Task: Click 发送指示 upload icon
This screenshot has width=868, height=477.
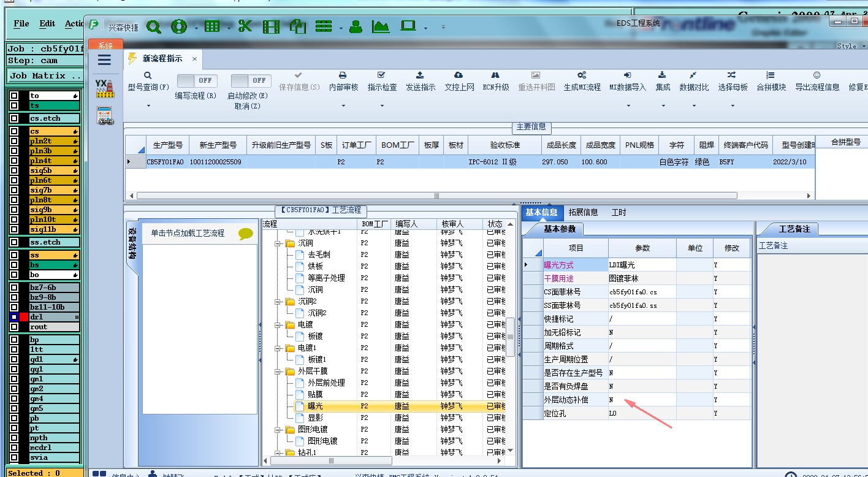Action: 421,75
